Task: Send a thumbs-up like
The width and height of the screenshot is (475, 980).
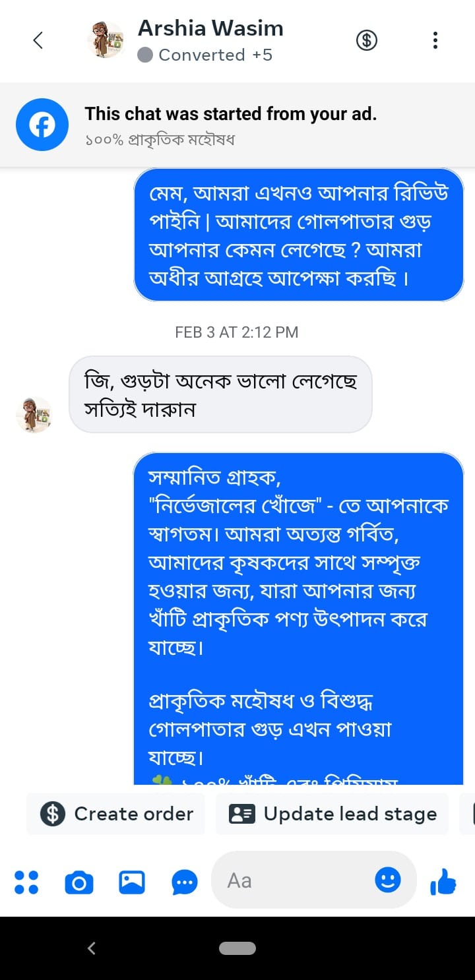Action: pyautogui.click(x=443, y=881)
